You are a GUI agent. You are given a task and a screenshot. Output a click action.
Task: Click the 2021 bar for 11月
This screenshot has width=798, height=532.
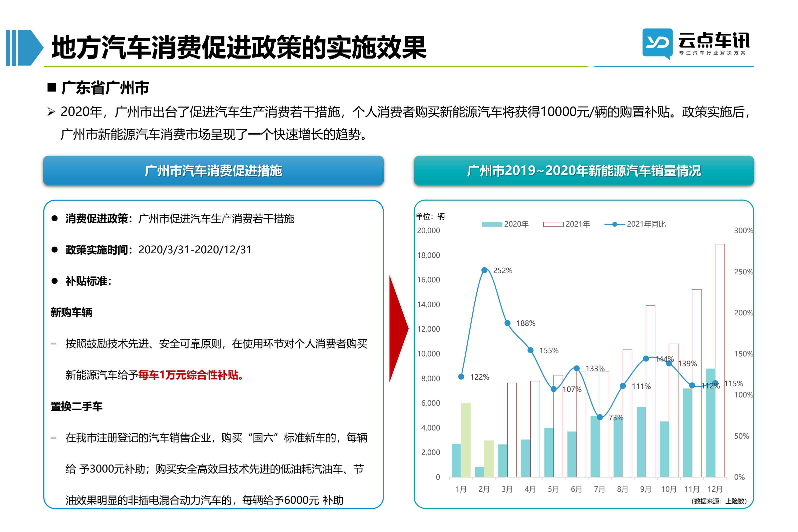tap(697, 383)
